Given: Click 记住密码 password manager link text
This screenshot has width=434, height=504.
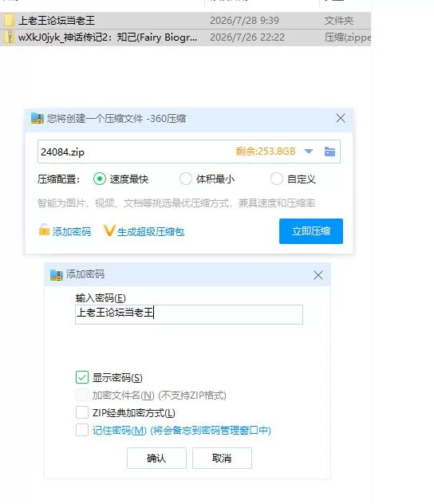Looking at the screenshot, I should point(182,430).
